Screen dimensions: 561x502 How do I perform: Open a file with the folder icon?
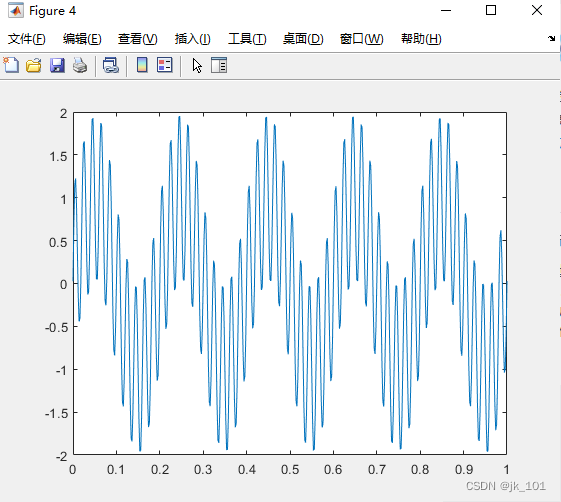34,65
